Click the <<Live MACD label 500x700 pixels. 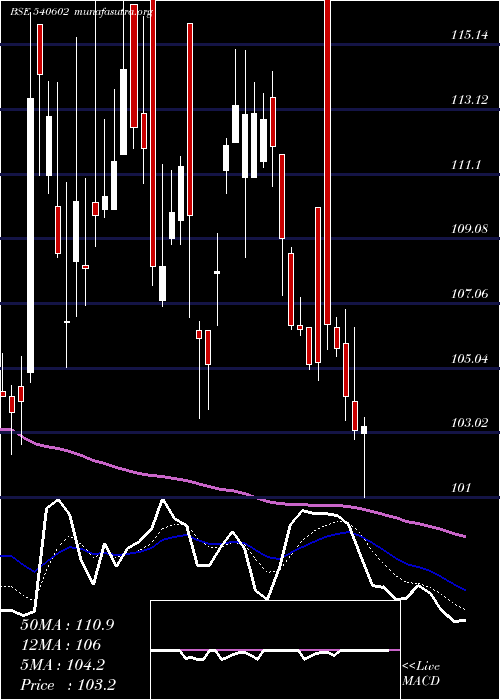[421, 674]
